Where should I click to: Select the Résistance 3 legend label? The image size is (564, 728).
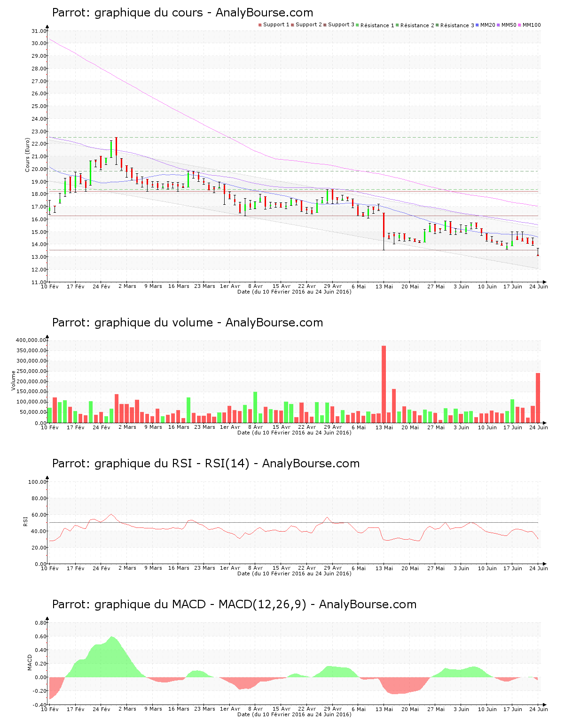click(457, 25)
